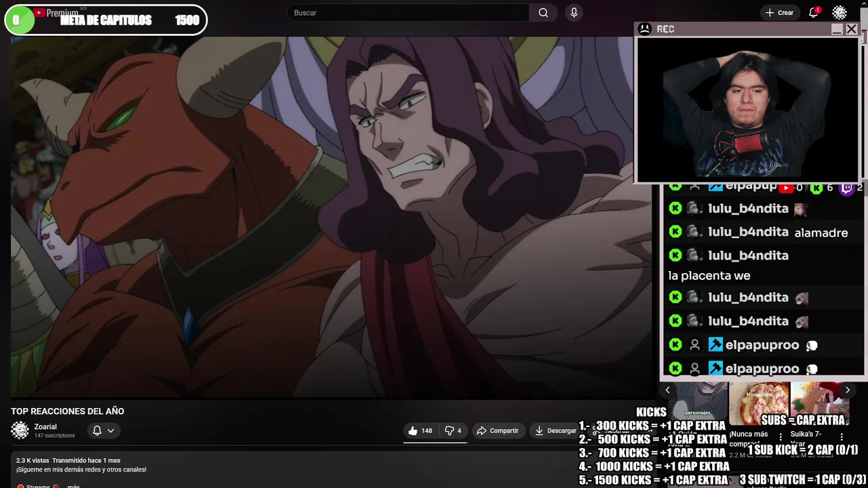Screen dimensions: 868x488
Task: Click the Crear button
Action: (x=779, y=13)
